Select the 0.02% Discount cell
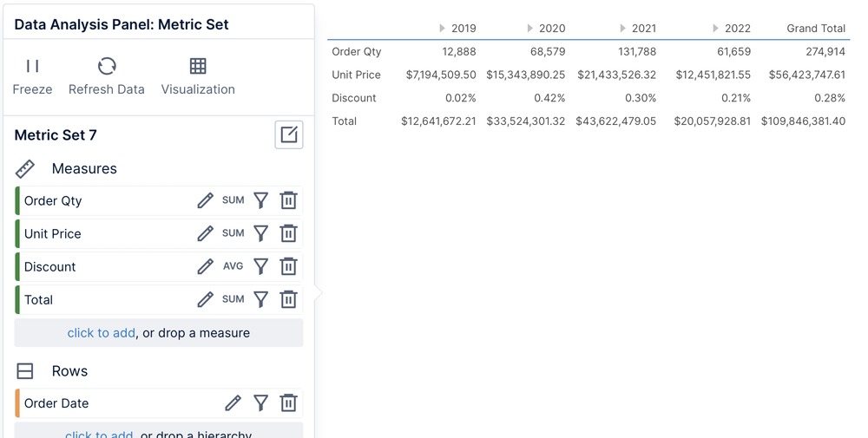The height and width of the screenshot is (438, 868). coord(461,98)
